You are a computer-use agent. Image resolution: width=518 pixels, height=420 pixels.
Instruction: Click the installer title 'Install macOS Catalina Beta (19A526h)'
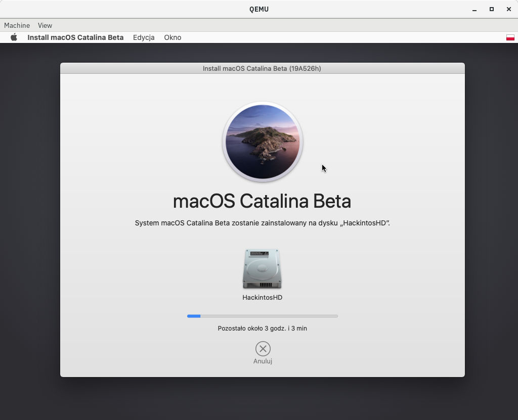coord(262,68)
